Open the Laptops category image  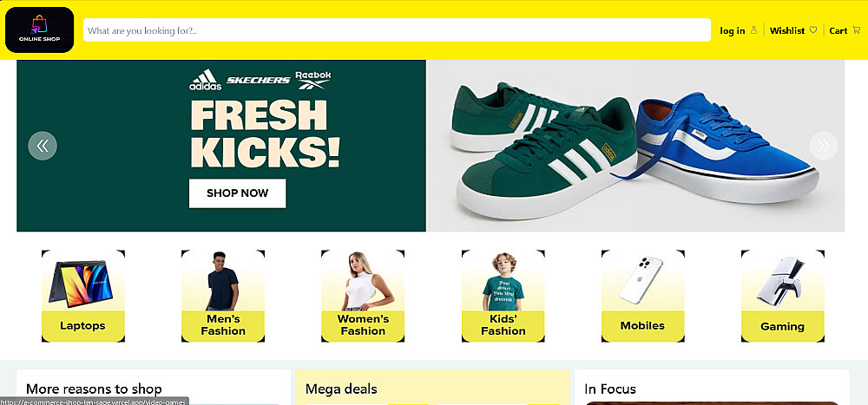click(x=83, y=283)
